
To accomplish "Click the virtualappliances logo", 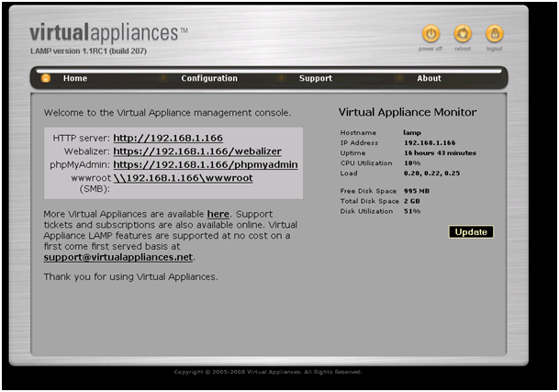I will click(x=108, y=33).
